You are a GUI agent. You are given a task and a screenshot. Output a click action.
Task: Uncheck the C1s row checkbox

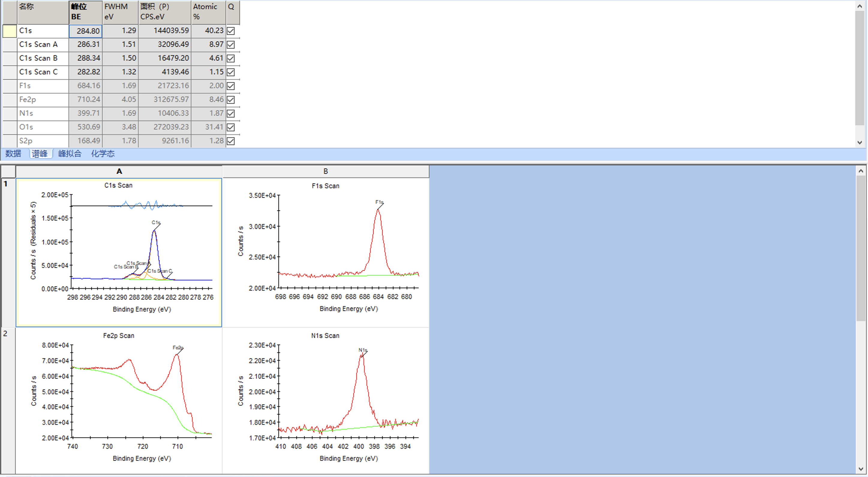click(231, 31)
